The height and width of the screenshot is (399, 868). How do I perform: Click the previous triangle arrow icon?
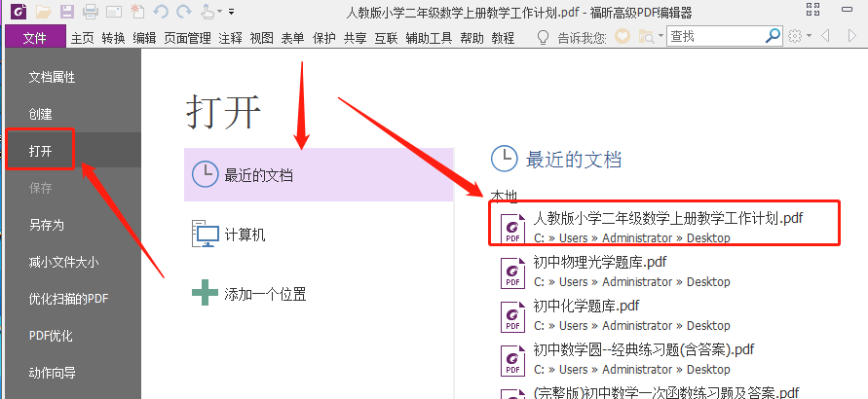tap(825, 36)
